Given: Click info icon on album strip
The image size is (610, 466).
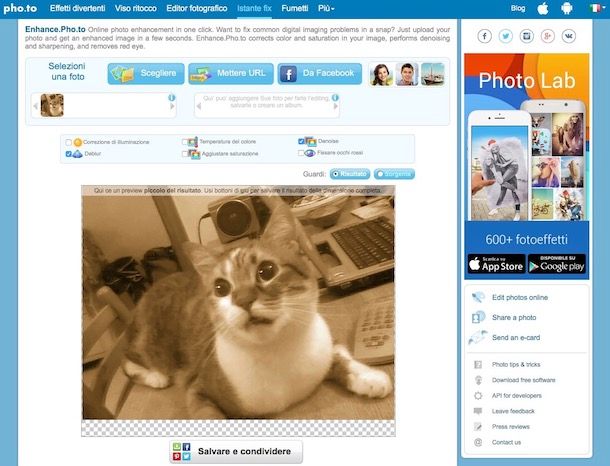Looking at the screenshot, I should click(x=335, y=98).
